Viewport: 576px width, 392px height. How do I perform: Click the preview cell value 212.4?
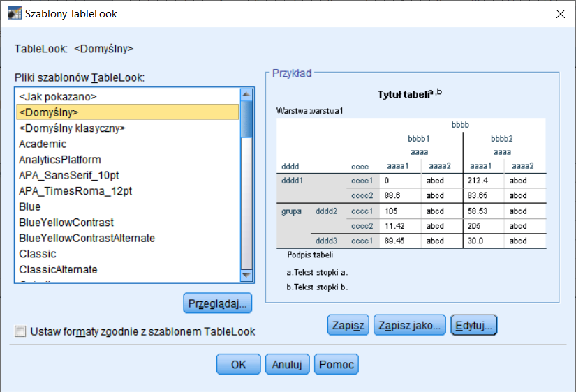478,181
